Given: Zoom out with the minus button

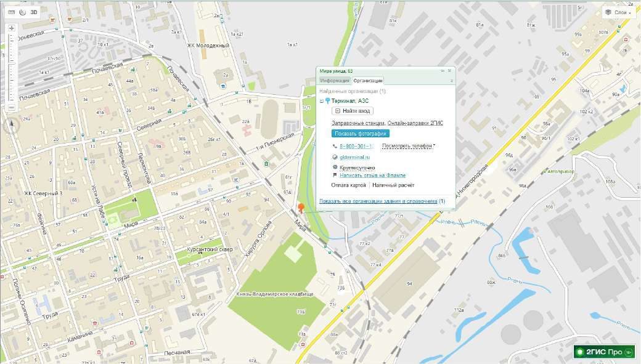Looking at the screenshot, I should pyautogui.click(x=12, y=107).
